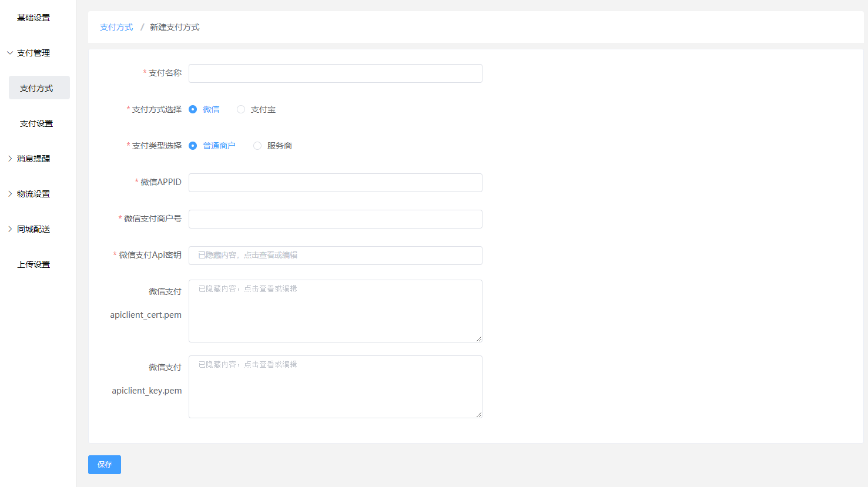Click the 支付管理 sidebar label

pos(33,53)
